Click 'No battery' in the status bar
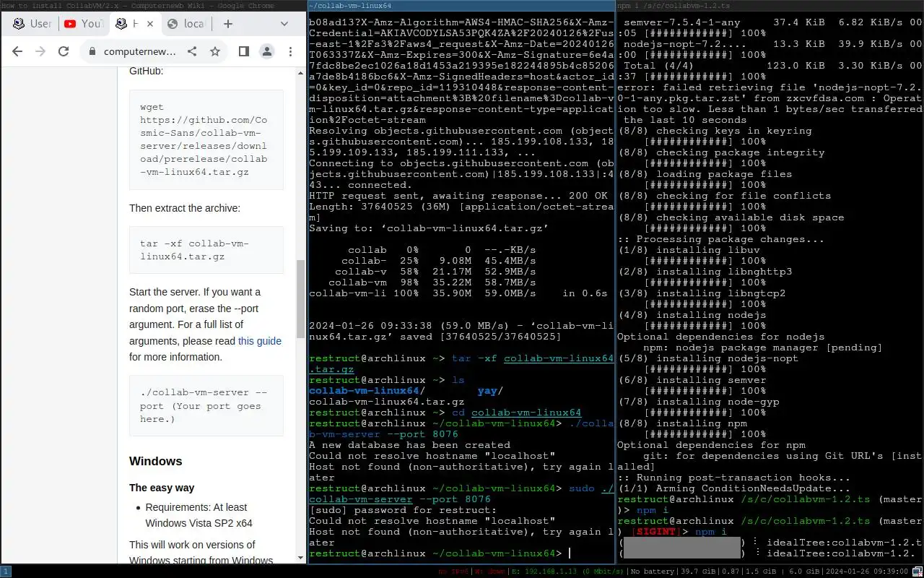The width and height of the screenshot is (924, 578). pos(654,571)
